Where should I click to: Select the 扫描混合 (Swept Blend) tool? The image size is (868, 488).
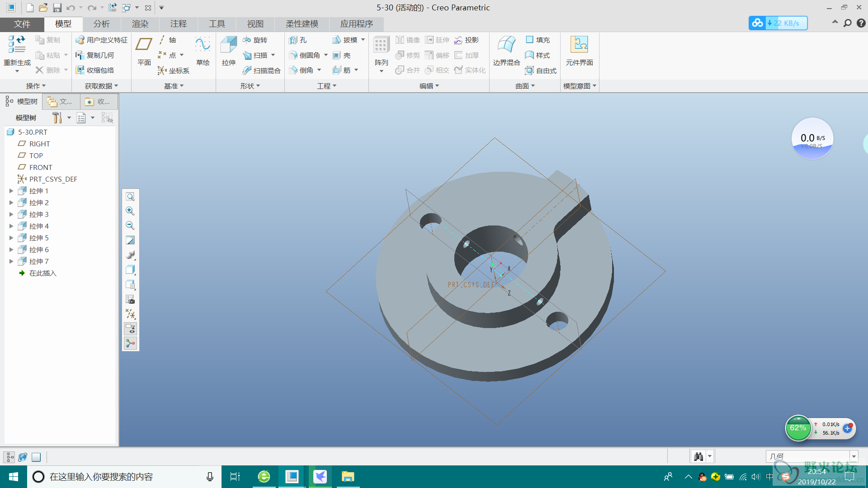pos(261,70)
